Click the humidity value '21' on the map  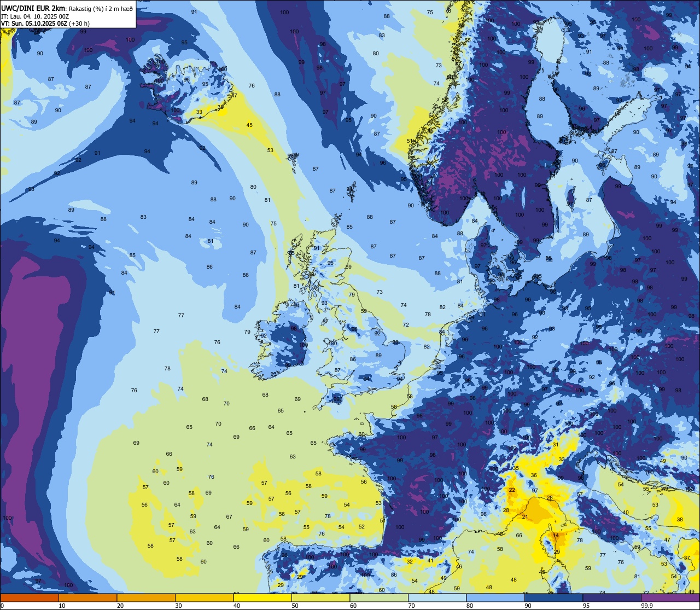point(524,517)
